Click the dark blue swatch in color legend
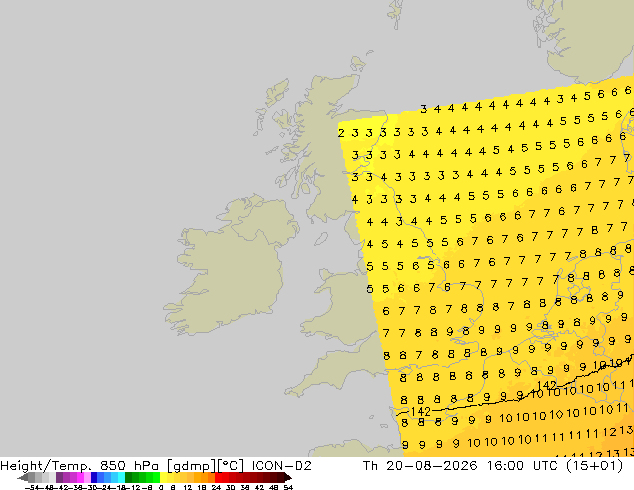This screenshot has height=490, width=634. point(94,477)
